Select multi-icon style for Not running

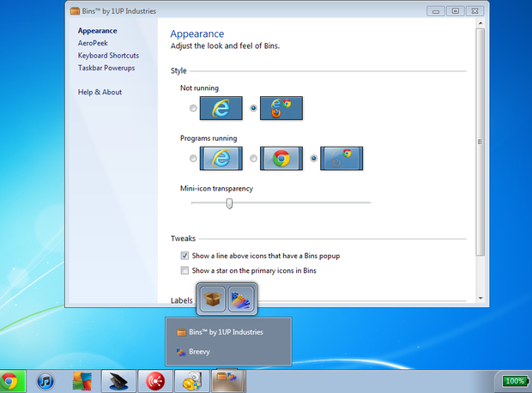(253, 108)
